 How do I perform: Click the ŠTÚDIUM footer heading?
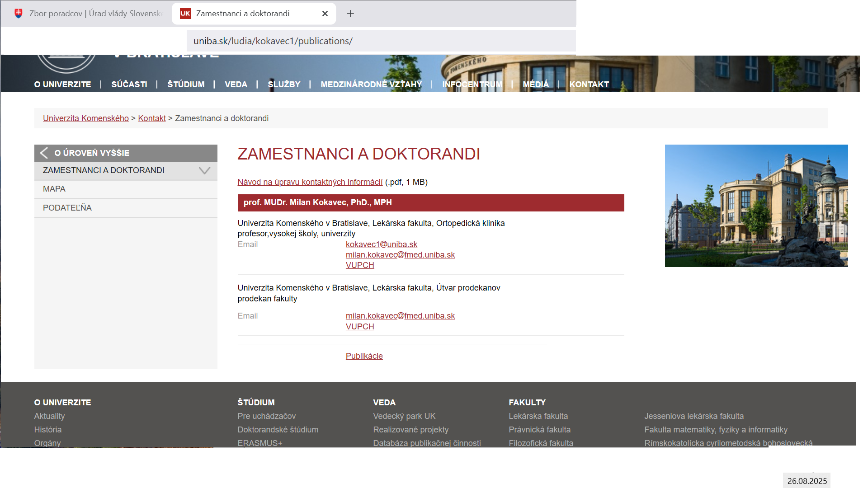pos(256,403)
